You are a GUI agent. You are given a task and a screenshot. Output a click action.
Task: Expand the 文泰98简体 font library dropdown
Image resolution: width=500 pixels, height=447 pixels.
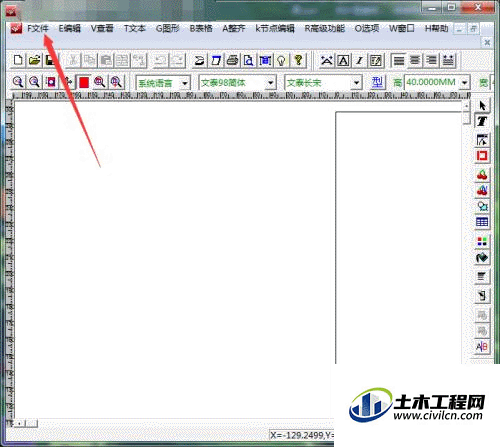tap(271, 83)
